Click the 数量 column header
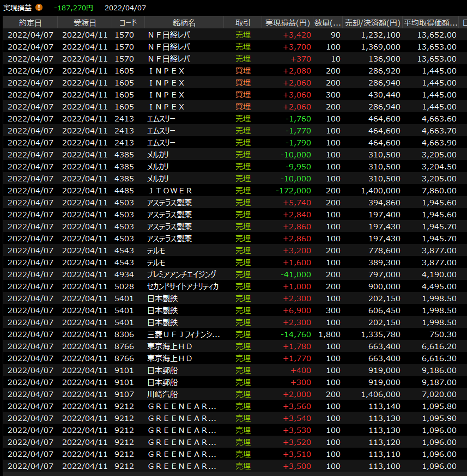Image resolution: width=467 pixels, height=476 pixels. coord(328,22)
